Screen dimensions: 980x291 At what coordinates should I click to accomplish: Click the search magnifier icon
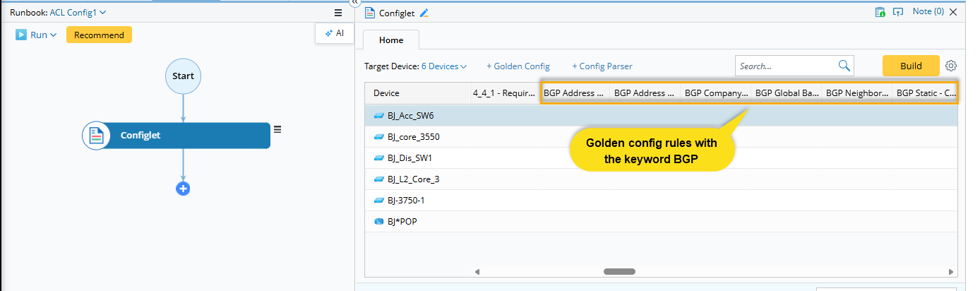click(844, 66)
